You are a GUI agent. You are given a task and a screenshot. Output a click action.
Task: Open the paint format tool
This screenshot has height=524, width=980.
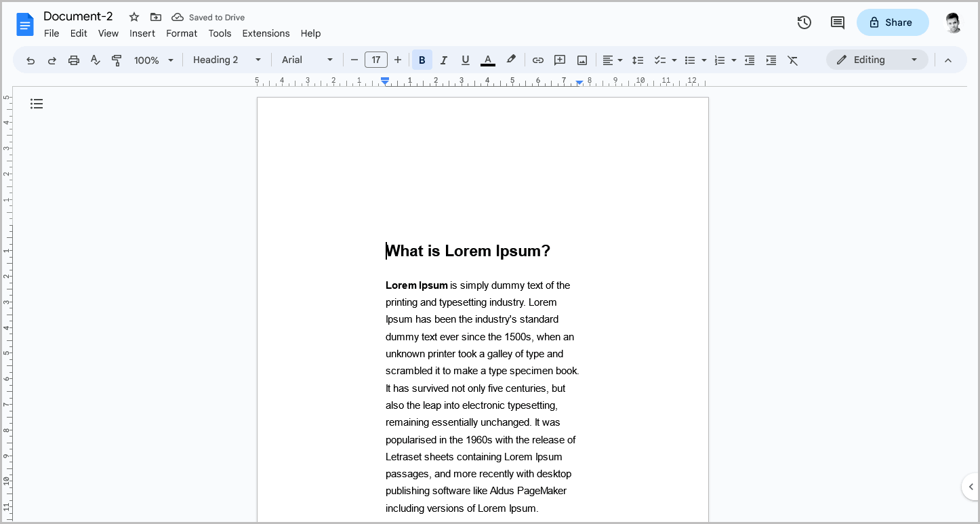pos(117,60)
